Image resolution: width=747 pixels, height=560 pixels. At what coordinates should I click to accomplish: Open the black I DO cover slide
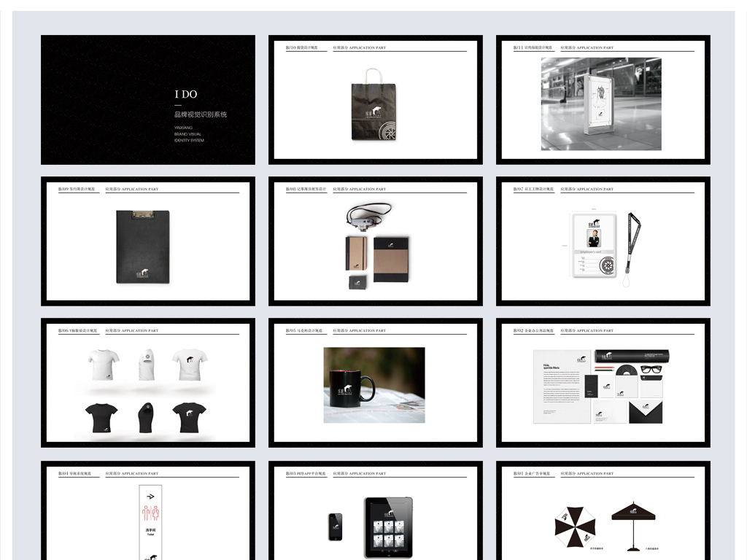[x=147, y=99]
